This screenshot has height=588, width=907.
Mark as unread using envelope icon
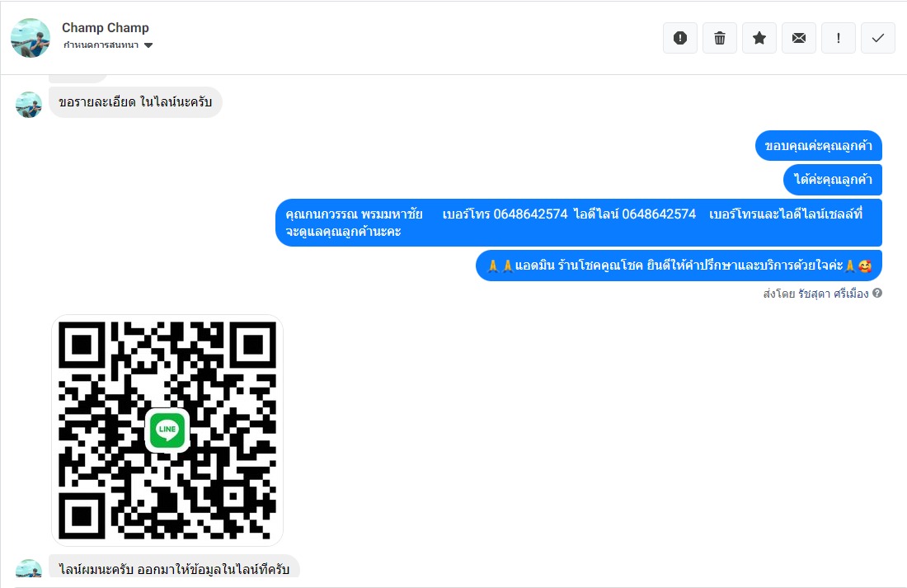[x=799, y=38]
